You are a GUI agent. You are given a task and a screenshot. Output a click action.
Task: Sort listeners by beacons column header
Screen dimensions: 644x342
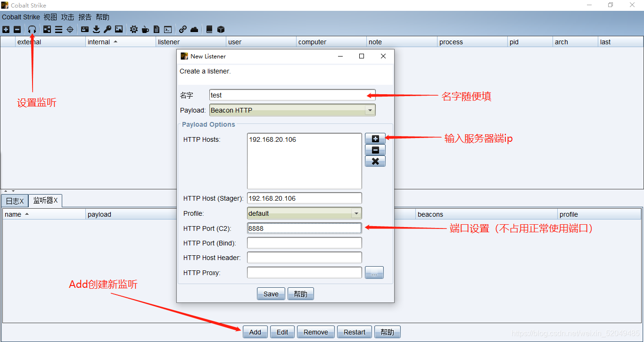486,214
